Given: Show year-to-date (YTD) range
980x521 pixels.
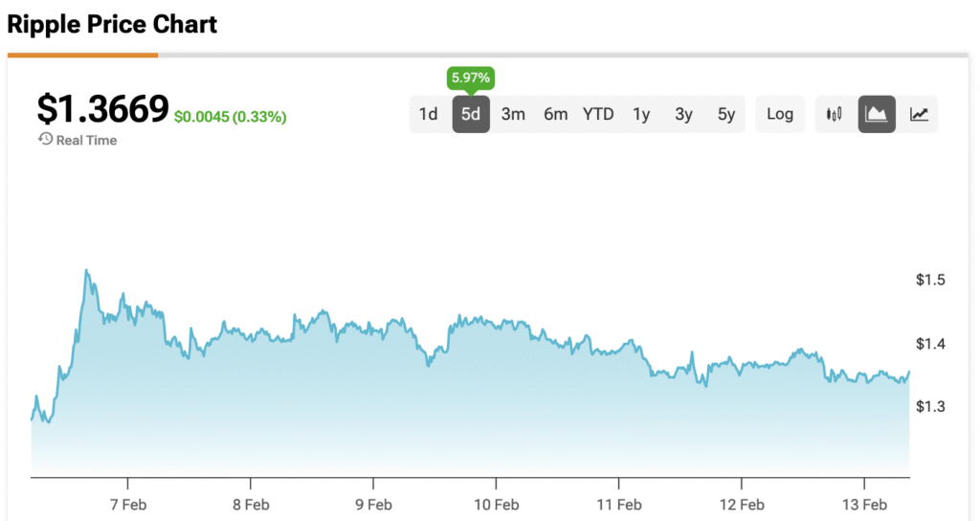Looking at the screenshot, I should tap(598, 114).
